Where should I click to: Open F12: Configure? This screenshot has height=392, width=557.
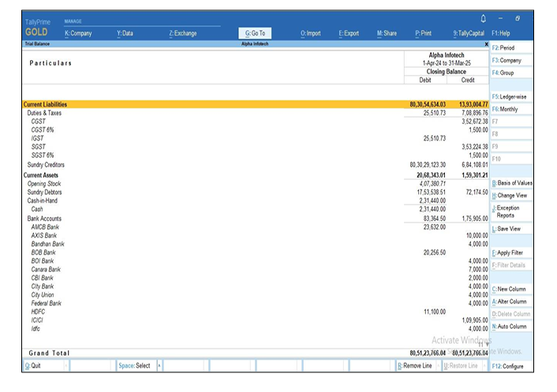pos(511,366)
